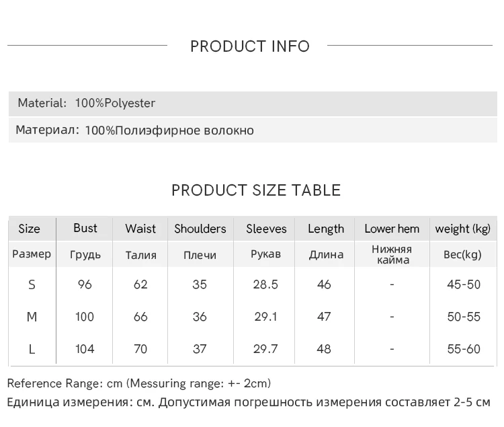This screenshot has width=504, height=427.
Task: Select the Russian Единица измерения note
Action: (x=249, y=402)
